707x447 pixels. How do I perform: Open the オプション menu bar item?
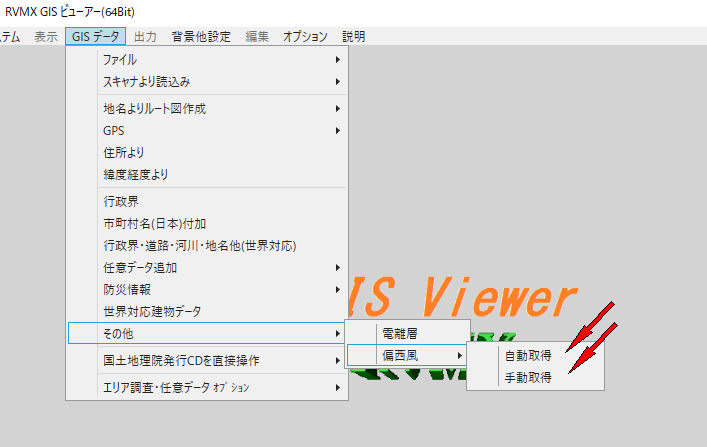(305, 37)
